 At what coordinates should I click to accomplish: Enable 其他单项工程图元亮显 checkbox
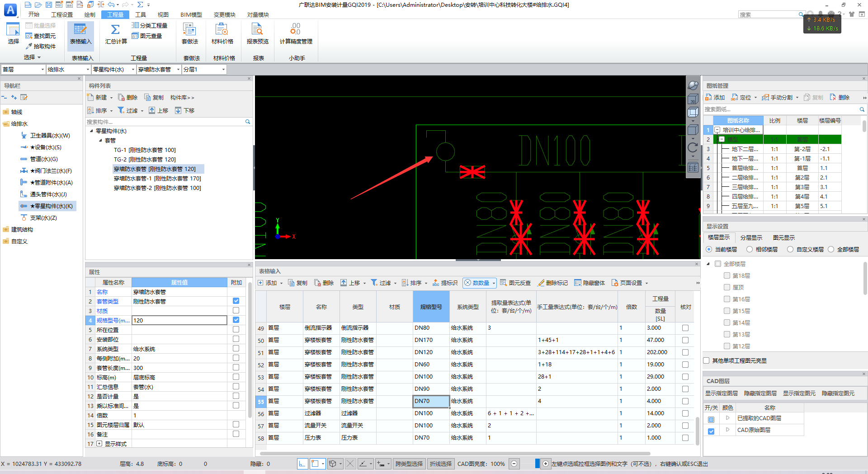[x=707, y=360]
